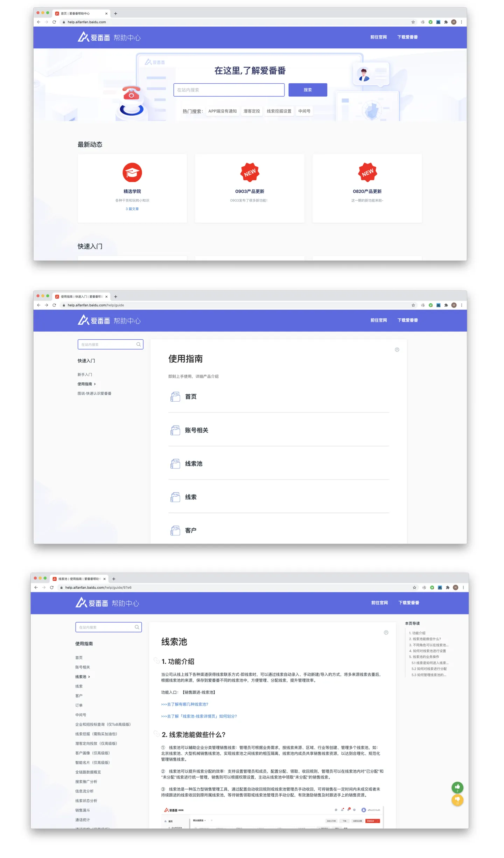Open the 0820产品更新 NEW badge icon

367,173
